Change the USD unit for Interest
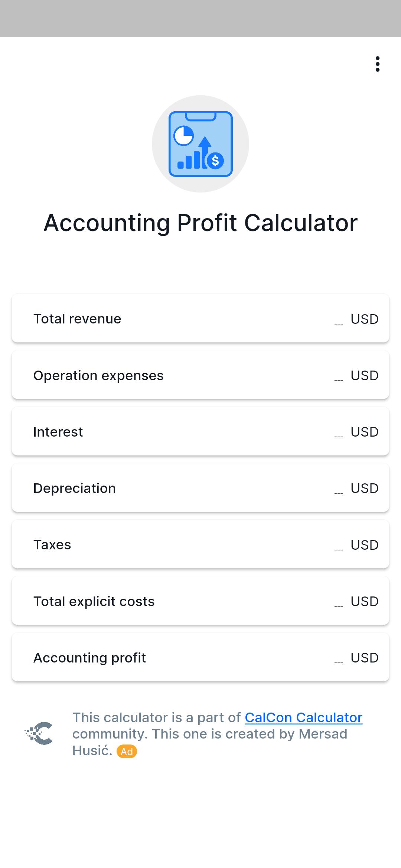Viewport: 401px width, 868px height. coord(364,432)
